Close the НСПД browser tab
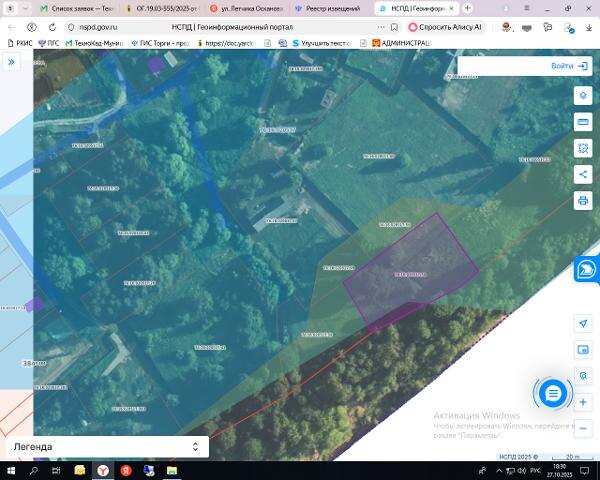Viewport: 600px width, 480px height. 452,8
